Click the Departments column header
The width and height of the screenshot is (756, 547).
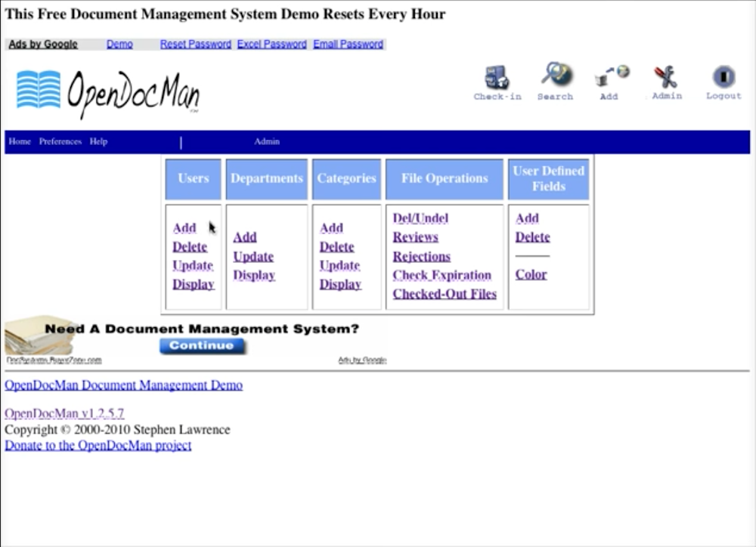click(x=267, y=179)
